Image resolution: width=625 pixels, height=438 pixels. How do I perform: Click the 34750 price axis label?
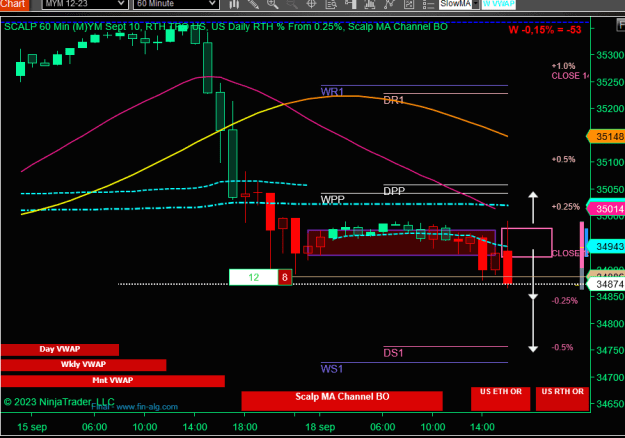610,351
